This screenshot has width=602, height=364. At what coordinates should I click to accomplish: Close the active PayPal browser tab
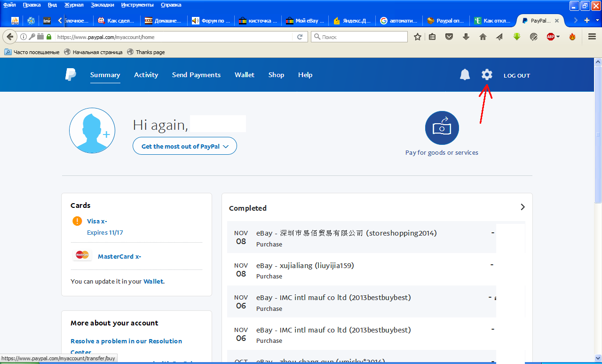[x=557, y=21]
